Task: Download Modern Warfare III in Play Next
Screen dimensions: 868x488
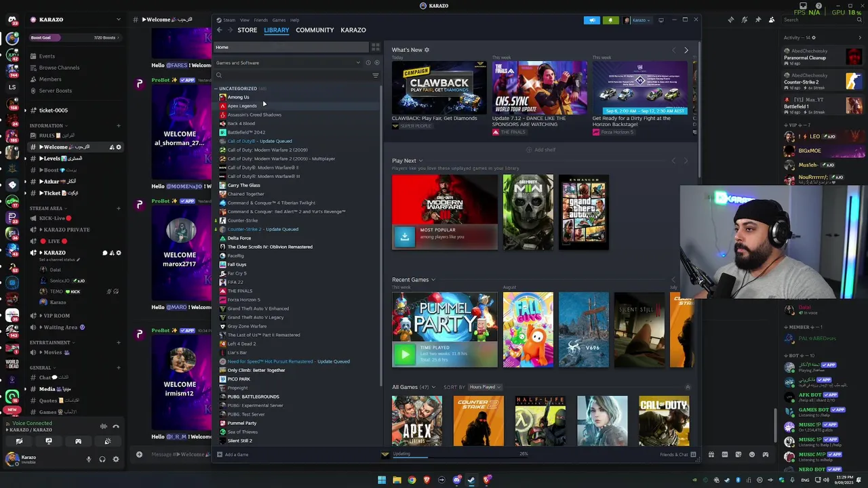Action: (405, 236)
